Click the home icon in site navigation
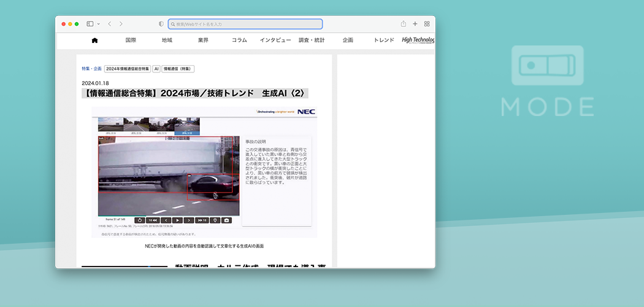The height and width of the screenshot is (307, 644). (x=94, y=41)
